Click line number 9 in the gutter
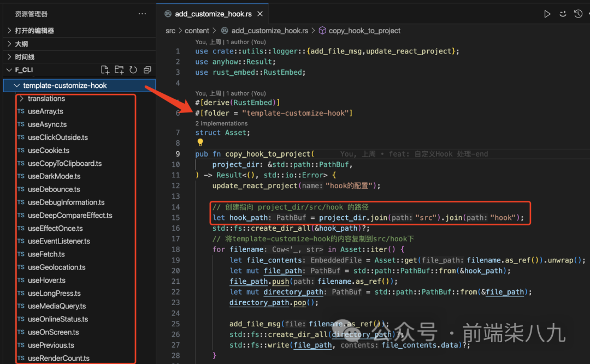The width and height of the screenshot is (590, 364). click(178, 154)
